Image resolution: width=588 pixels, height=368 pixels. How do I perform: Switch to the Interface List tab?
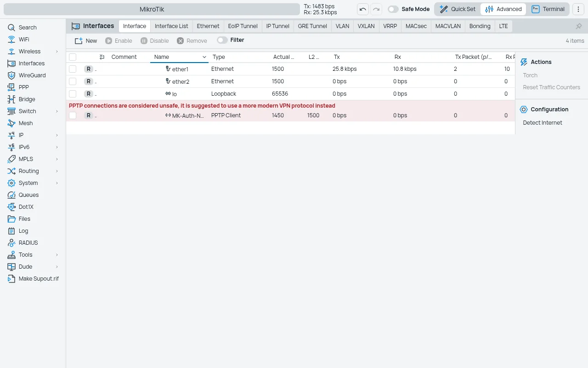coord(171,26)
